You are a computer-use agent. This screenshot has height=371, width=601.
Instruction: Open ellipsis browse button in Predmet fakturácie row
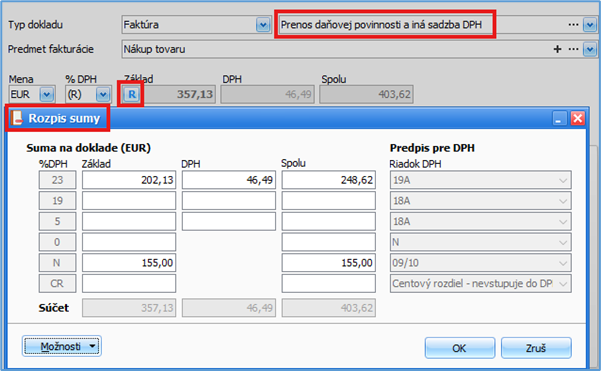[x=573, y=49]
